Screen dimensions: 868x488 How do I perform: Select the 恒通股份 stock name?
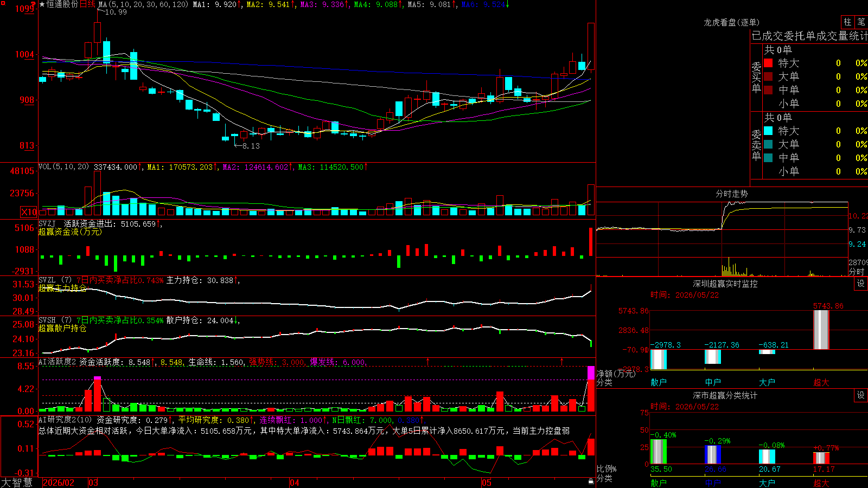pos(62,4)
